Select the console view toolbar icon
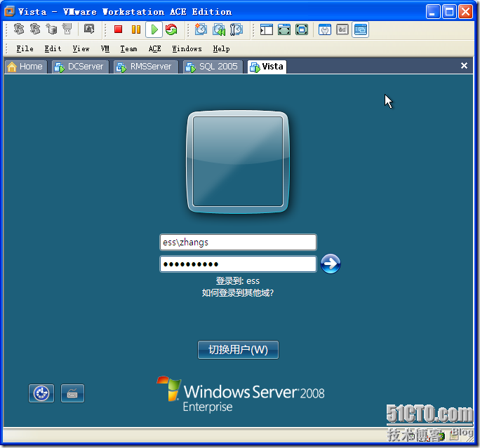 (x=360, y=29)
